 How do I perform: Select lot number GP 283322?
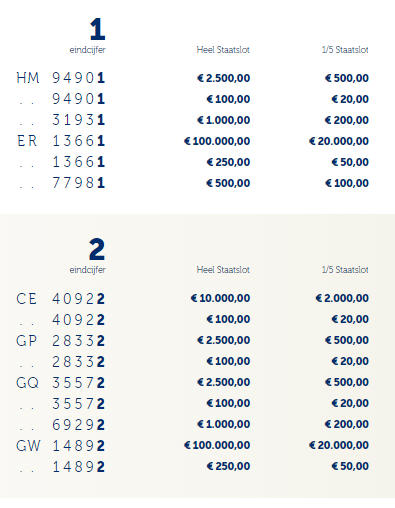pos(61,340)
